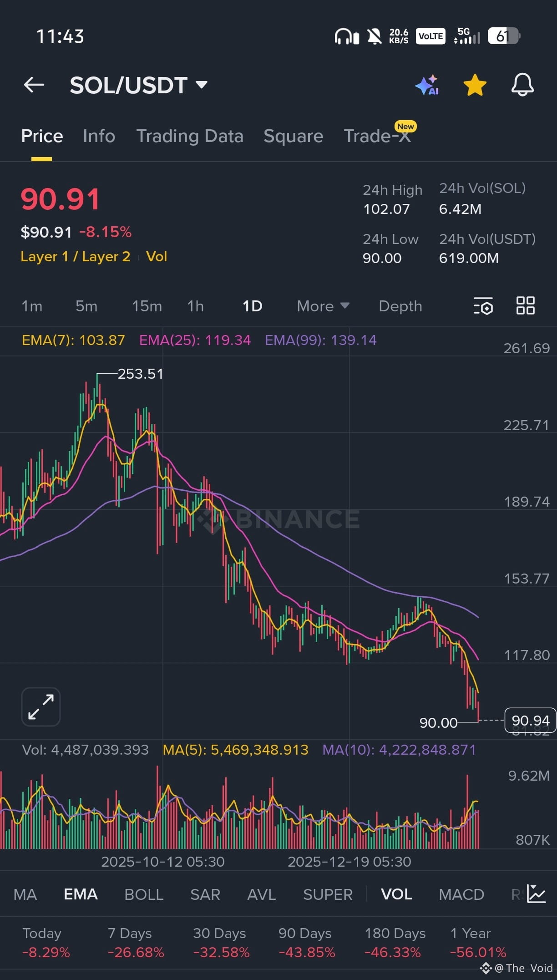Tap the 7 Days -26.68% performance
The width and height of the screenshot is (557, 980).
click(x=136, y=942)
